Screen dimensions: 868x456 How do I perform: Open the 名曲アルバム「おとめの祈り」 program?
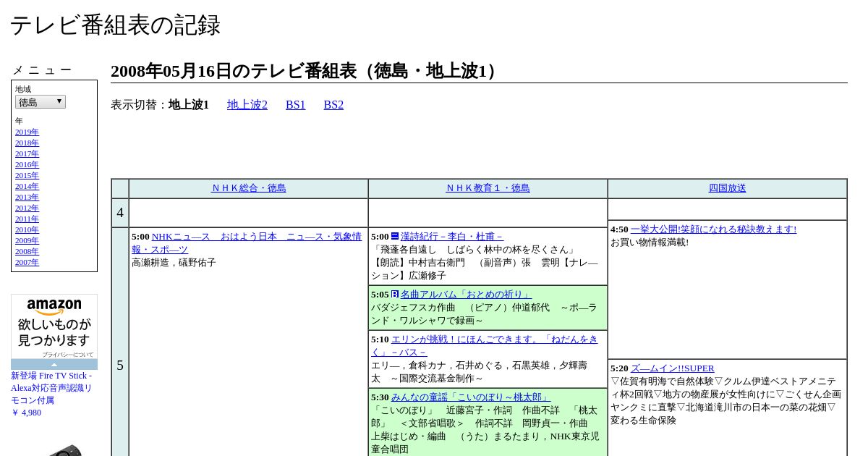click(x=466, y=295)
